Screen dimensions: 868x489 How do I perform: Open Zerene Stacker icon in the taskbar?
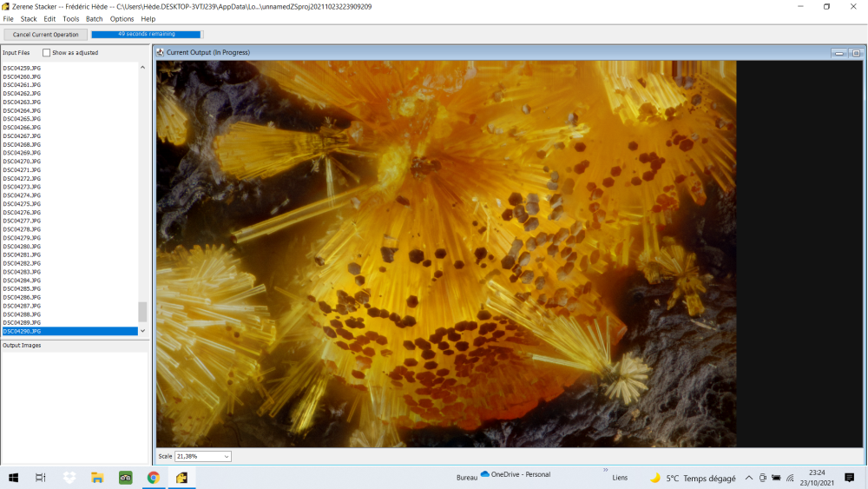click(x=181, y=478)
